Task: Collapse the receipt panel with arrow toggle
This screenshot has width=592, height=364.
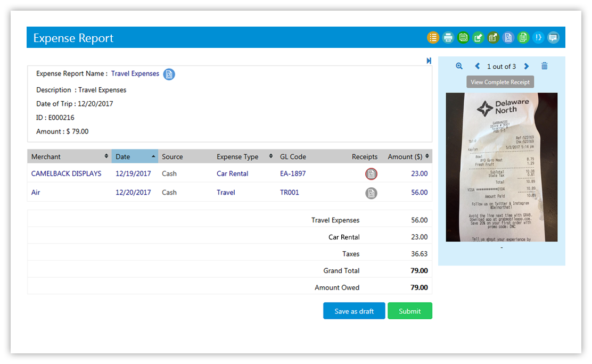Action: 429,61
